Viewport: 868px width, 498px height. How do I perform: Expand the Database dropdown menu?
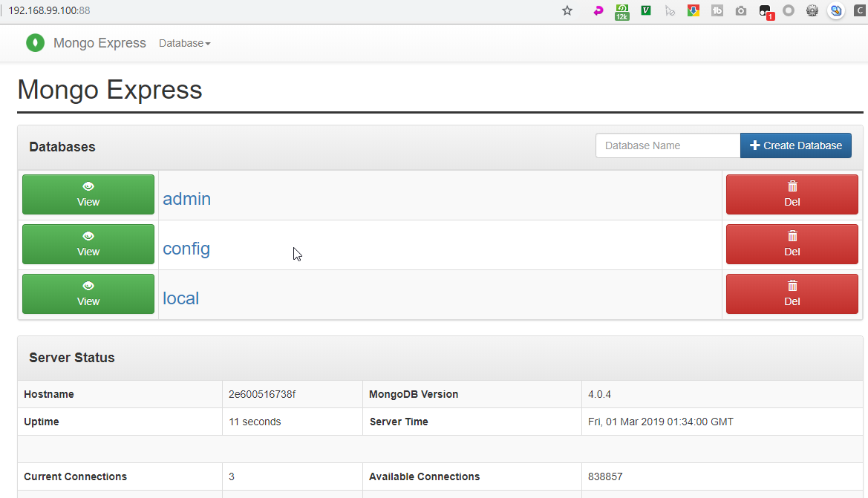coord(184,43)
